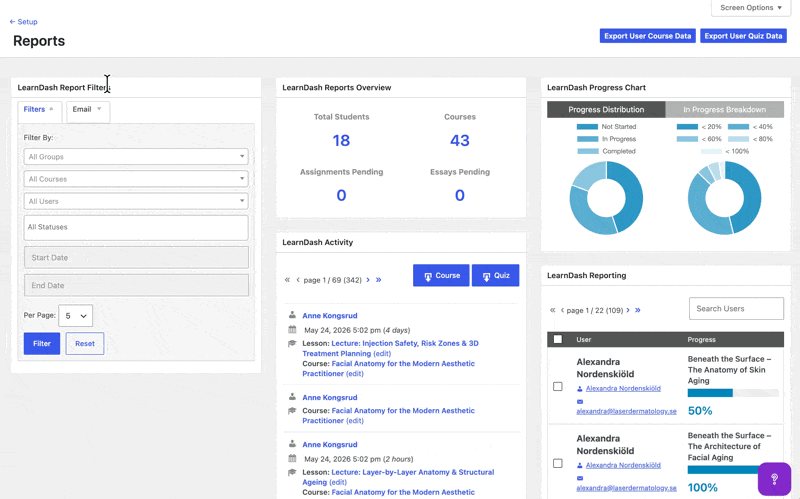Sort by the Progress column header
Image resolution: width=800 pixels, height=499 pixels.
point(702,339)
